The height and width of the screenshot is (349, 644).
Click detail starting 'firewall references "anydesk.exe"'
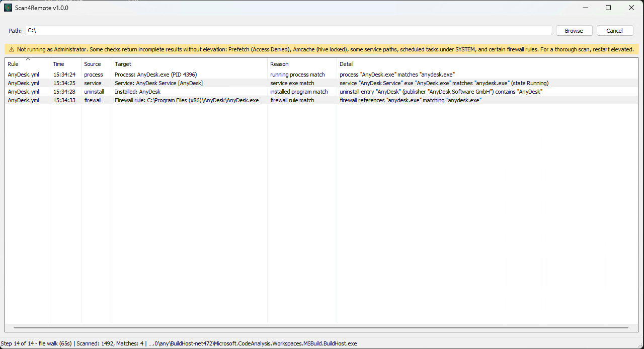[411, 100]
